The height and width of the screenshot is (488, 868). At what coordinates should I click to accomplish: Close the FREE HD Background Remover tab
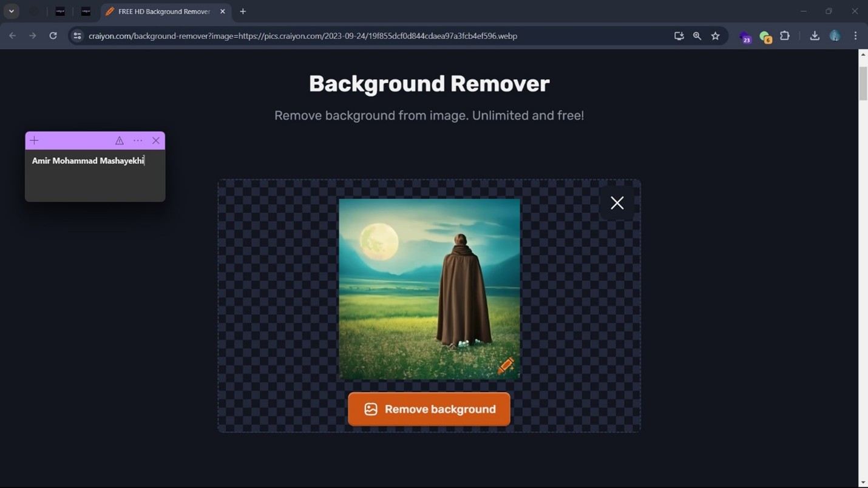point(222,12)
